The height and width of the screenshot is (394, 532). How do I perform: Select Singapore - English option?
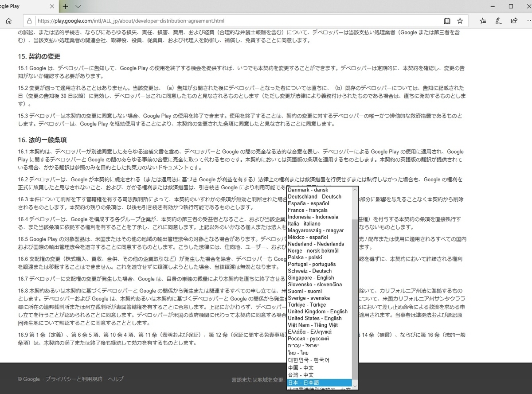point(319,278)
